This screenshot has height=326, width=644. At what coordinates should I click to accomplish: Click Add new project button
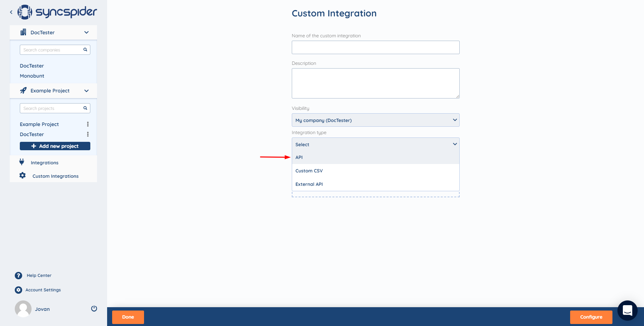coord(55,146)
